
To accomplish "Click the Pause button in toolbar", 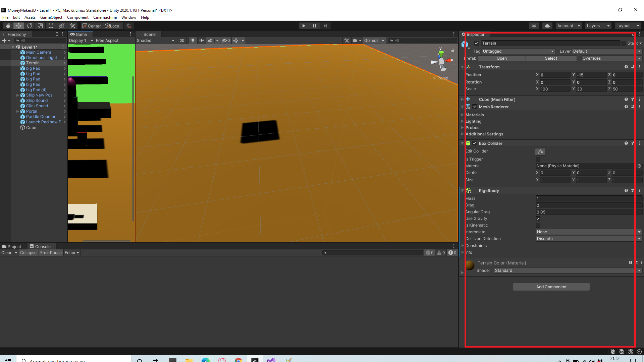I will (x=315, y=25).
